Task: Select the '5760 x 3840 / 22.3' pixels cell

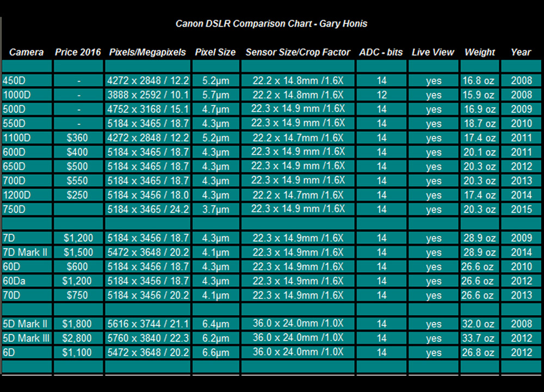Action: [148, 338]
